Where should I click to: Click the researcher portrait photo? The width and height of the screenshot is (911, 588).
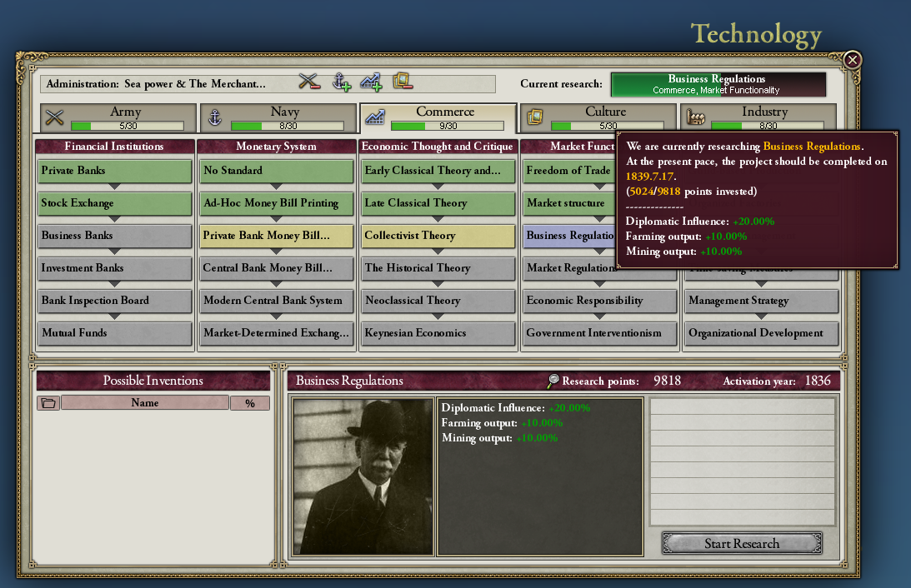(x=363, y=476)
